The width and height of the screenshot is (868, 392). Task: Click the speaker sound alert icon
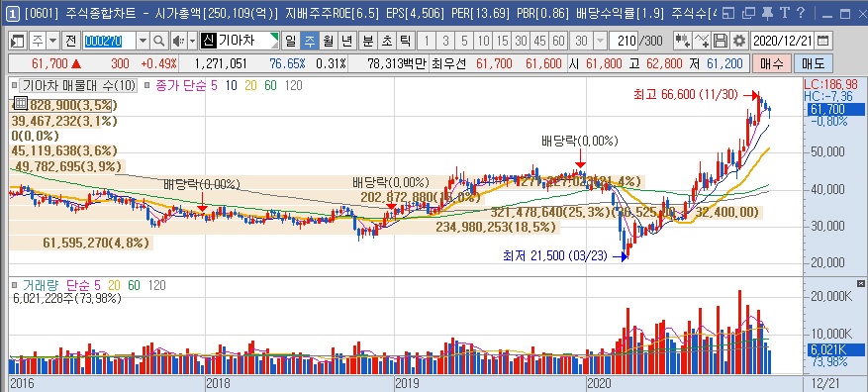[x=178, y=41]
